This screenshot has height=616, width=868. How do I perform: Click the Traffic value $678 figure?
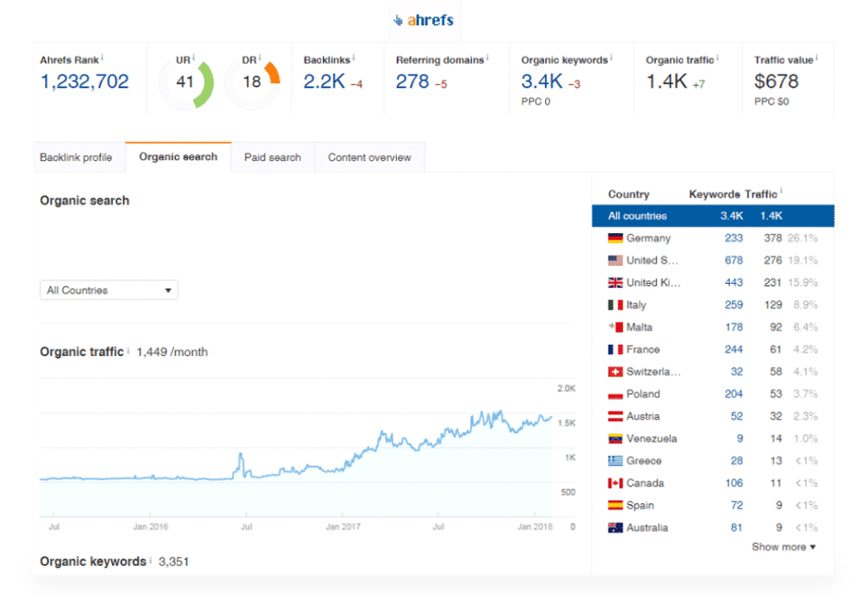(776, 82)
